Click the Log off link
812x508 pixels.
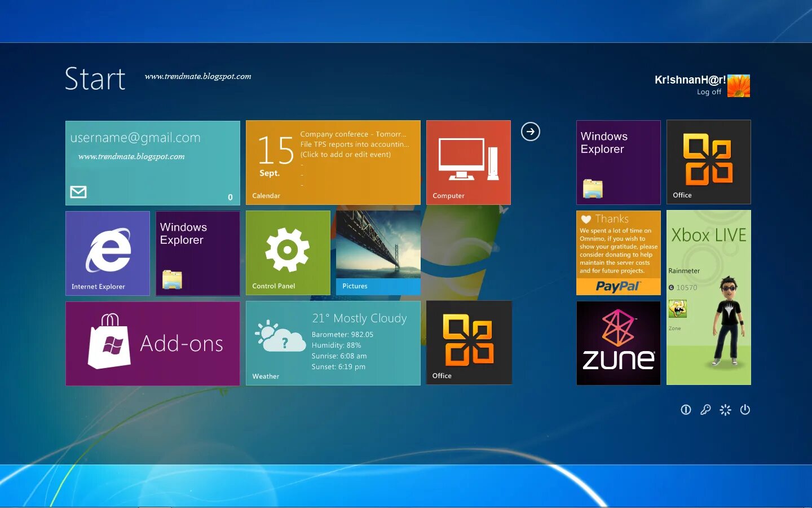[x=709, y=92]
